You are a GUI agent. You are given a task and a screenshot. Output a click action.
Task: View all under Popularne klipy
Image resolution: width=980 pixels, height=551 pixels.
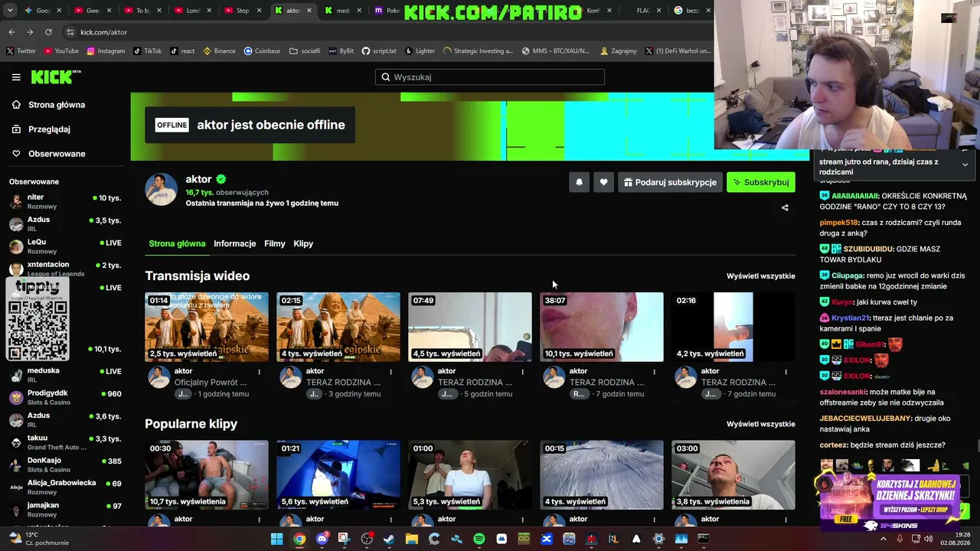tap(761, 424)
